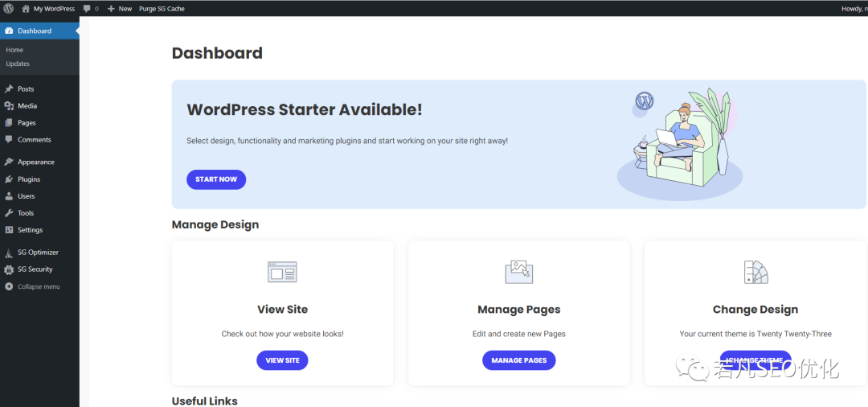Click the VIEW SITE button
868x407 pixels.
282,360
